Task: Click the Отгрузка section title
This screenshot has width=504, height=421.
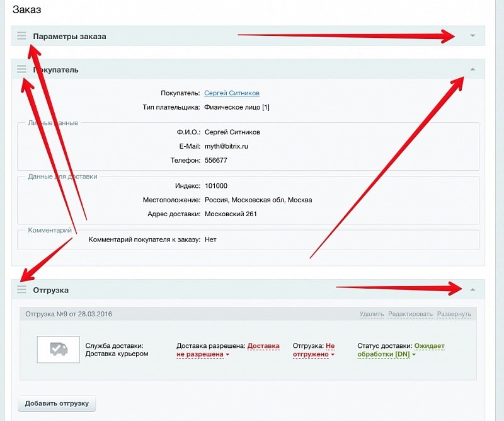Action: [51, 290]
